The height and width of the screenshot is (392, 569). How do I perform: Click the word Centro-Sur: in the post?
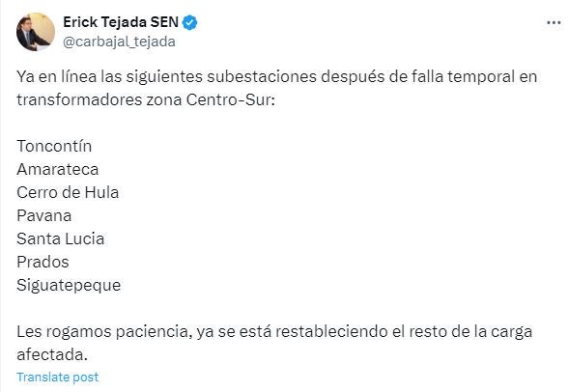[231, 99]
